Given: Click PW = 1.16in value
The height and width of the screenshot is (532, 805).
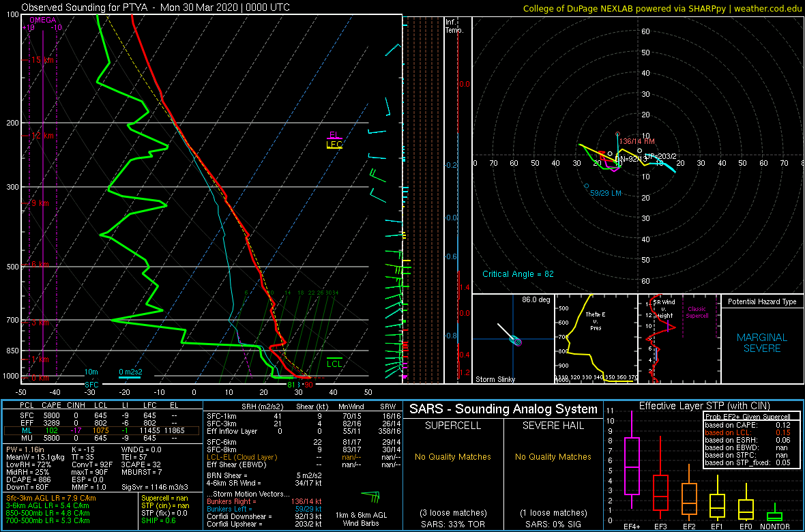Looking at the screenshot, I should coord(26,449).
